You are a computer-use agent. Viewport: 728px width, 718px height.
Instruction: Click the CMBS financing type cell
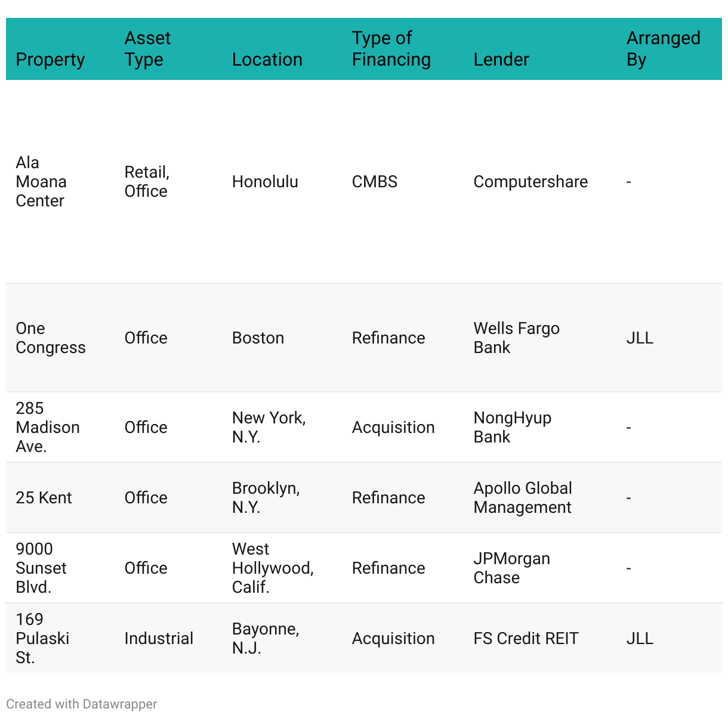click(x=374, y=182)
